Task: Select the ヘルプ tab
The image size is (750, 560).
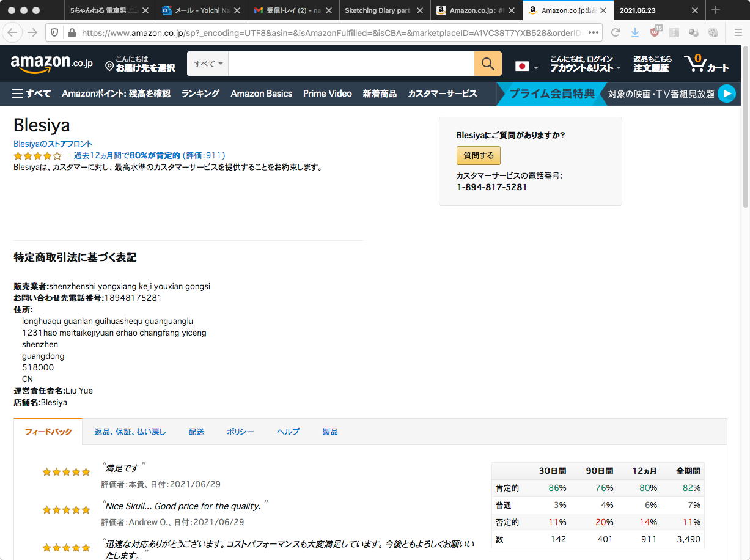Action: coord(288,432)
